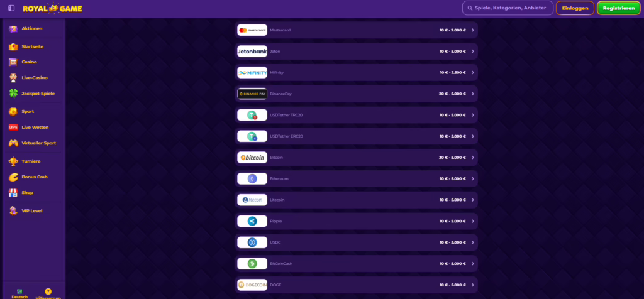Click the Royal Game logo
This screenshot has width=644, height=299.
pyautogui.click(x=52, y=8)
